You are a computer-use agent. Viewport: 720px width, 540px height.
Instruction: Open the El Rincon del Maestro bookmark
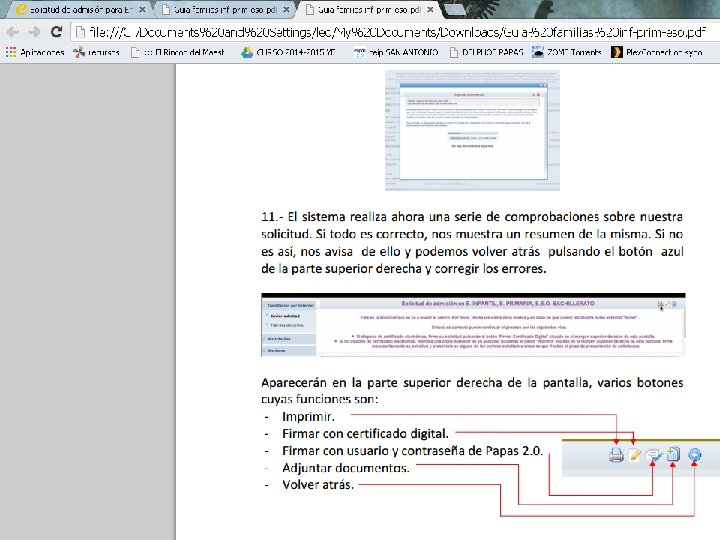coord(178,52)
